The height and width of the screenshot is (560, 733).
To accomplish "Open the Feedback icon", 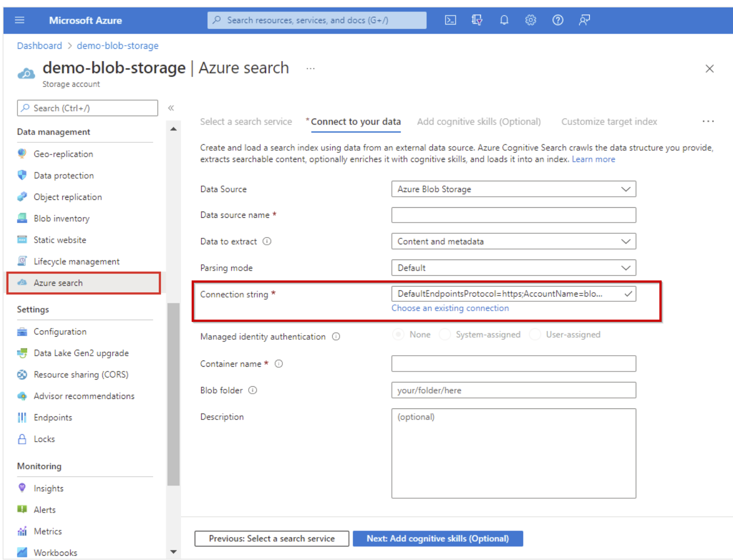I will [x=584, y=20].
